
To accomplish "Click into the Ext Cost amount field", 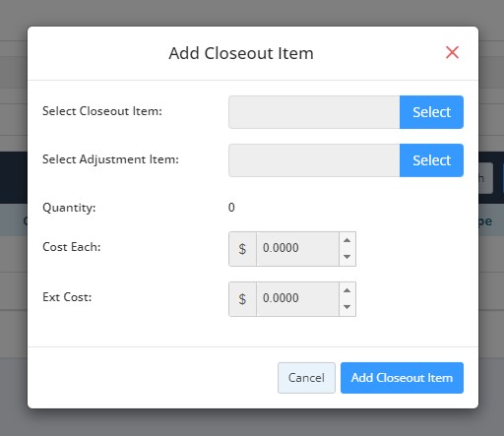I will [297, 299].
